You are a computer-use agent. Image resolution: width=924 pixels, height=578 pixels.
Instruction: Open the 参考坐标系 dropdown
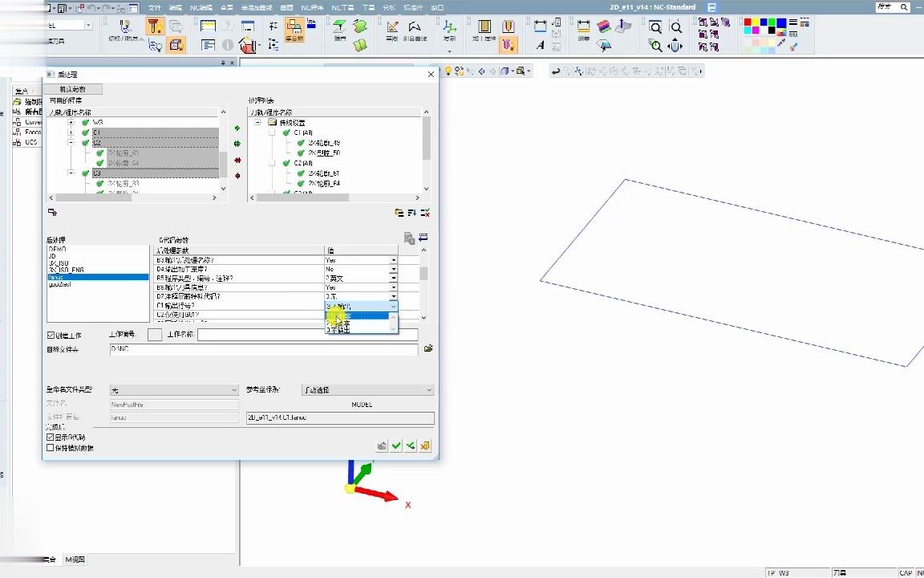[367, 390]
